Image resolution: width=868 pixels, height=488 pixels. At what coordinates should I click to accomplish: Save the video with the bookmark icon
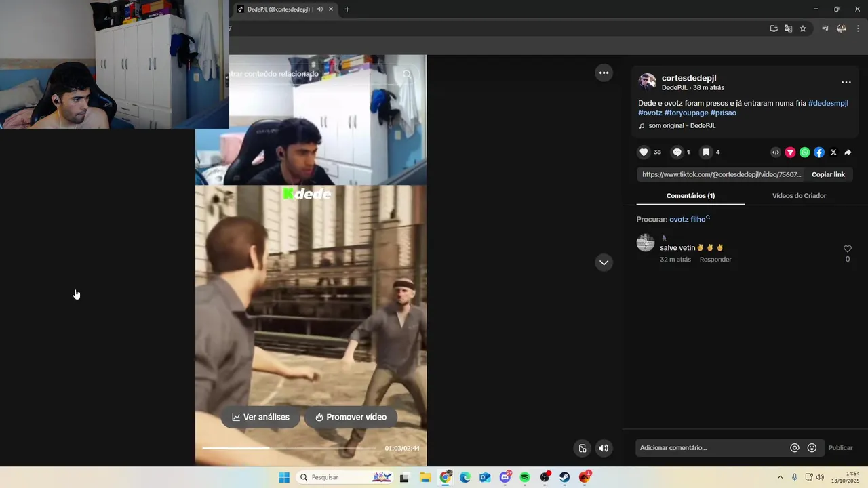(x=706, y=152)
